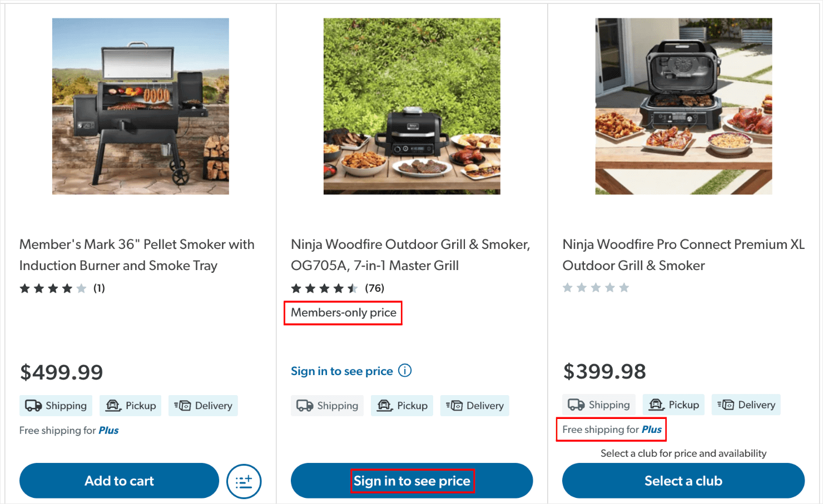This screenshot has width=823, height=504.
Task: Click the Member's Mark pellet smoker product image
Action: click(x=140, y=106)
